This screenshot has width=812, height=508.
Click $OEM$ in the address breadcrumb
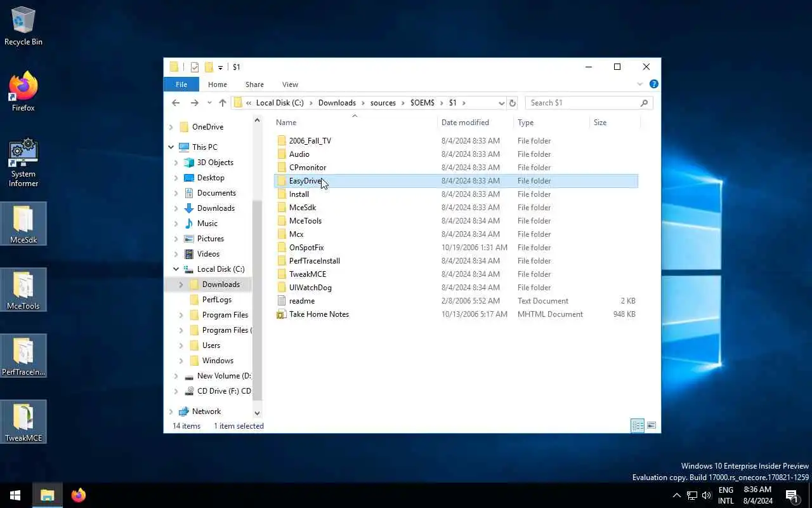tap(422, 102)
